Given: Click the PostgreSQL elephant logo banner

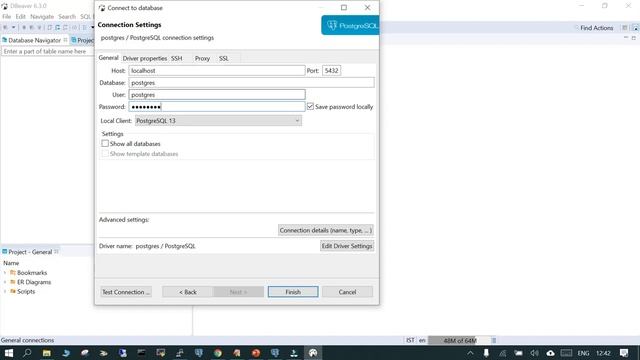Looking at the screenshot, I should [x=350, y=25].
